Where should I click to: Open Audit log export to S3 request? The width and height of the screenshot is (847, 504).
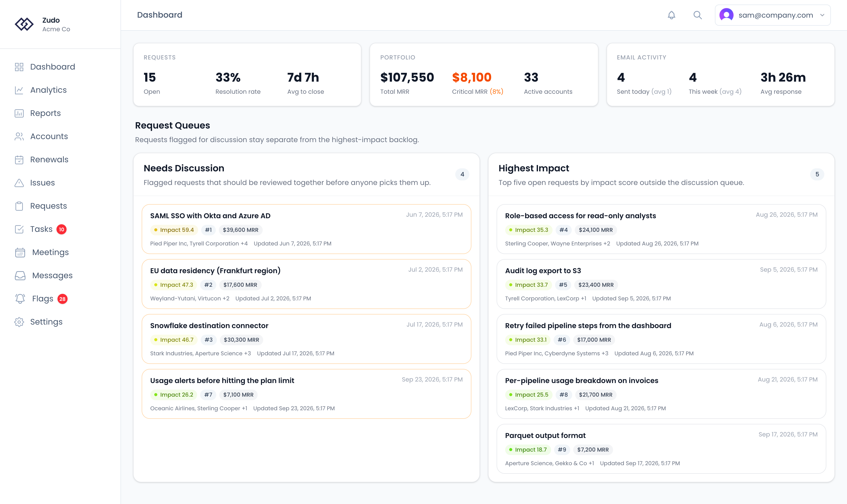pos(661,284)
